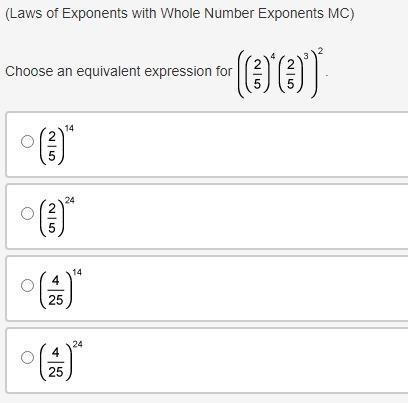The image size is (408, 403).
Task: Choose the (2/5)^24 radio option
Action: pos(27,213)
